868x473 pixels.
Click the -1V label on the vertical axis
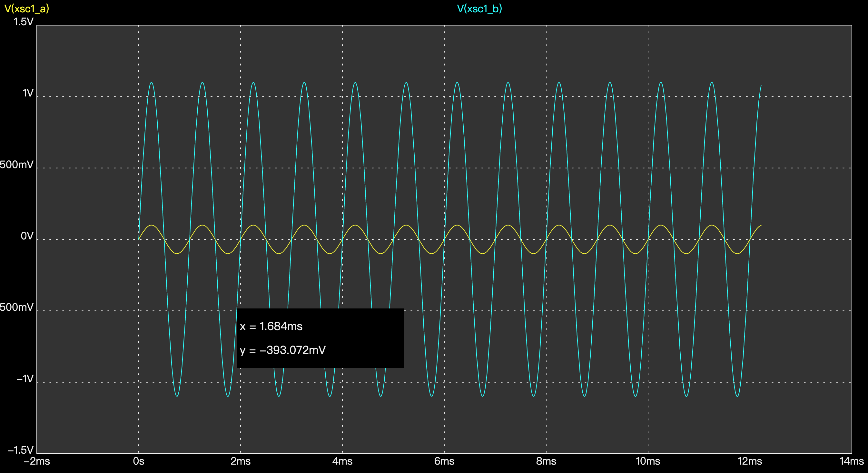coord(25,379)
